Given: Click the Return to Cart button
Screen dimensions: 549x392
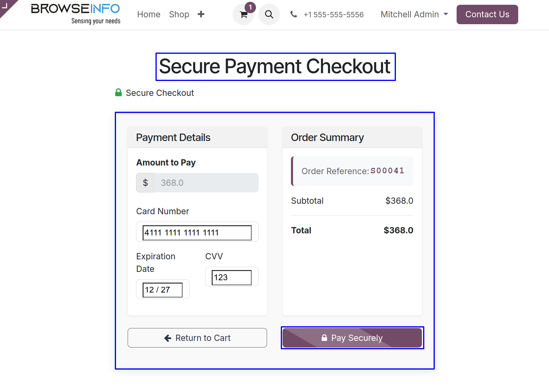Looking at the screenshot, I should [x=197, y=338].
